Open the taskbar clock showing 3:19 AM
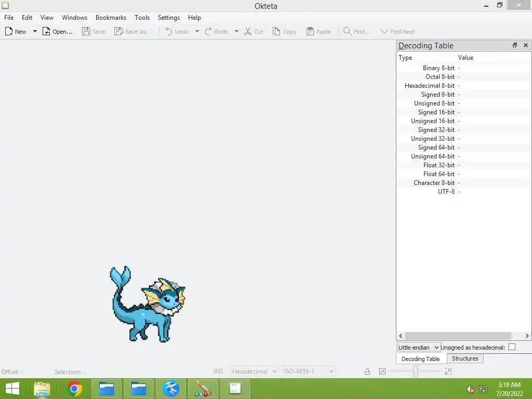This screenshot has width=532, height=399. coord(509,389)
